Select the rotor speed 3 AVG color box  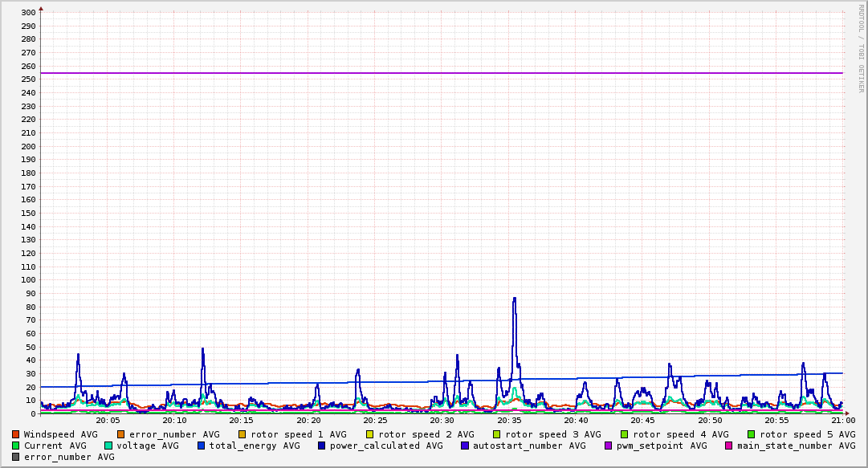(497, 434)
